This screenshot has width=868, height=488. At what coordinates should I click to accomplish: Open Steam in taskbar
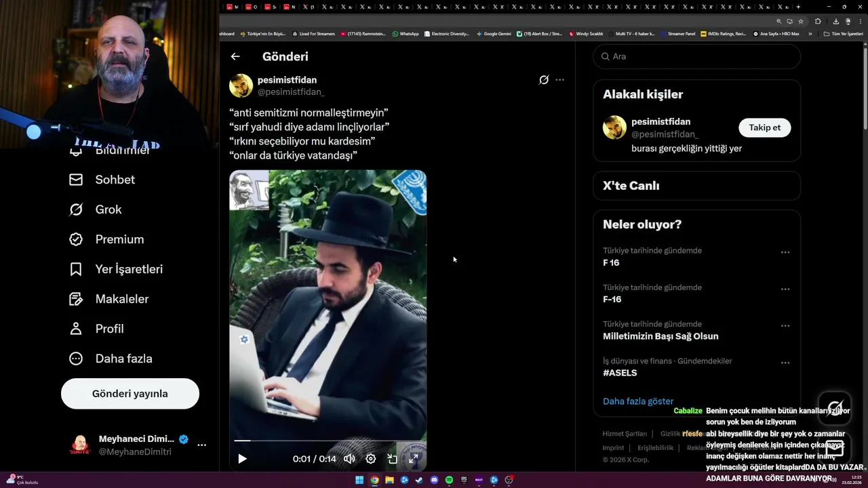(419, 480)
